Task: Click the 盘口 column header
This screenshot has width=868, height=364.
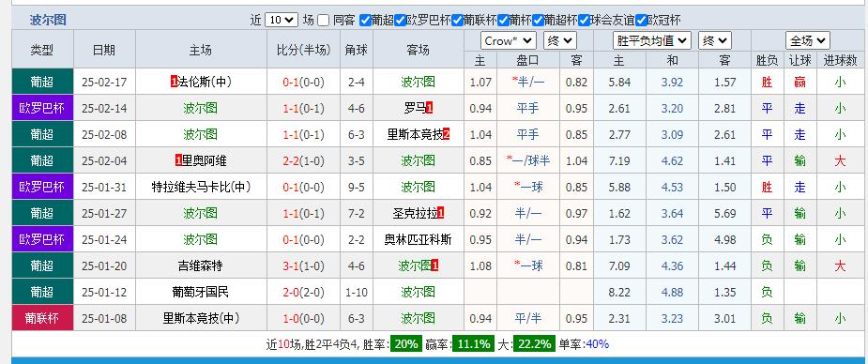Action: click(527, 60)
